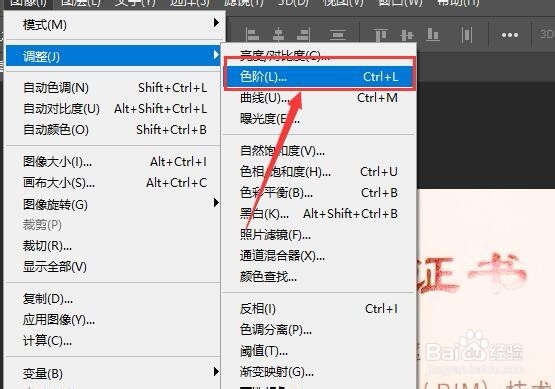Click align vertical centers icon

[406, 35]
